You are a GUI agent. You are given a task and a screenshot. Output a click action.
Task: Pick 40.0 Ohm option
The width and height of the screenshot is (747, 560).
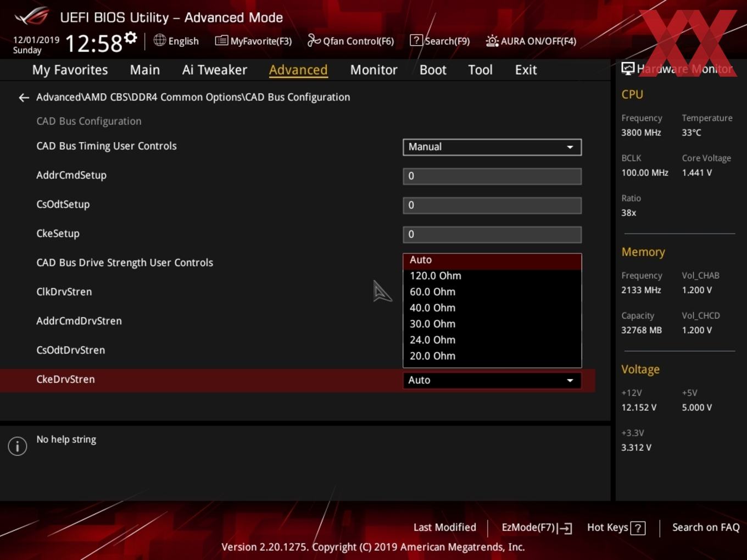[492, 307]
